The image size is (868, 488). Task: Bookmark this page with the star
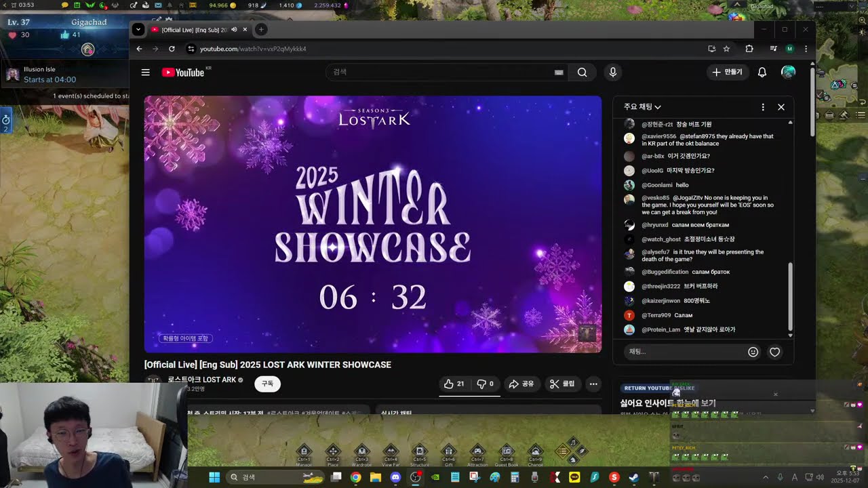pos(726,49)
